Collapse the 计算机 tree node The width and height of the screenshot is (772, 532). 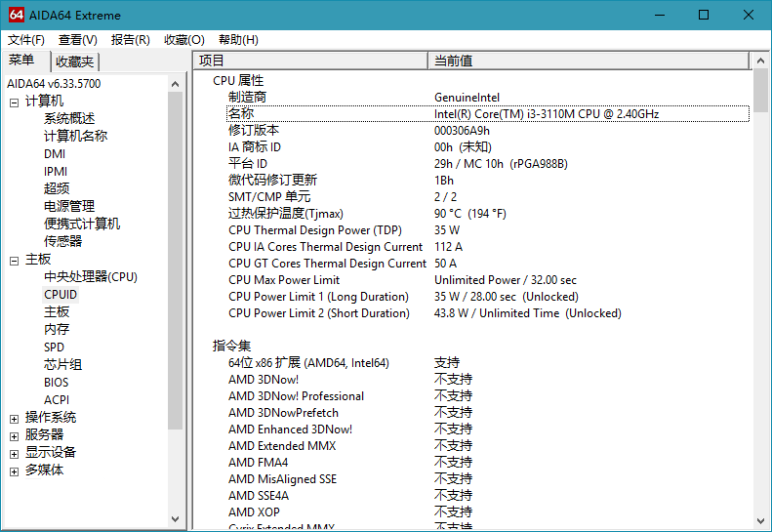[15, 102]
